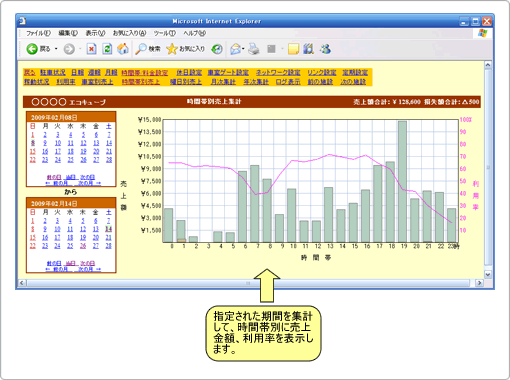Image resolution: width=510 pixels, height=380 pixels.
Task: Click the grayed Edit toolbar icon
Action: coord(271,49)
